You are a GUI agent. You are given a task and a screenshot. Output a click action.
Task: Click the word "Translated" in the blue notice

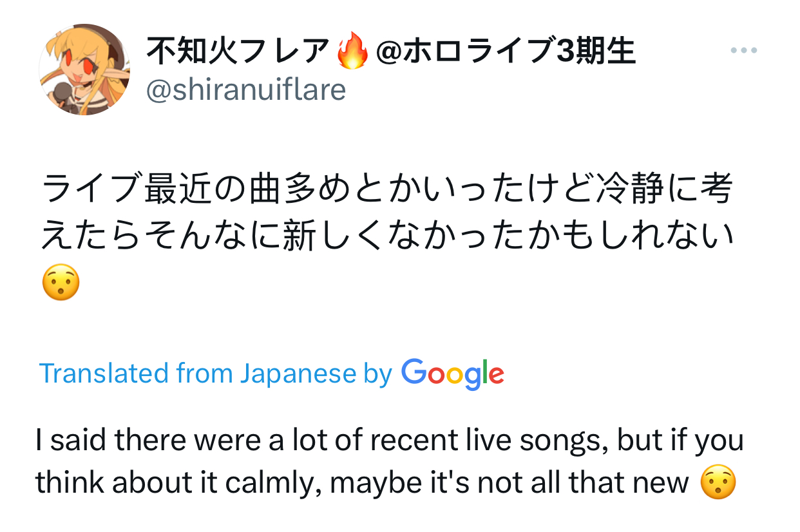click(102, 374)
